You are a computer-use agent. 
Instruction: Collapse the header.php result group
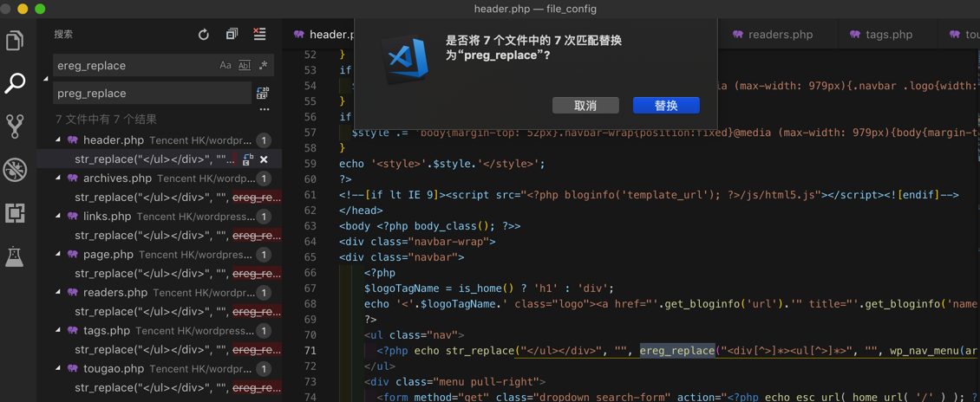click(59, 139)
